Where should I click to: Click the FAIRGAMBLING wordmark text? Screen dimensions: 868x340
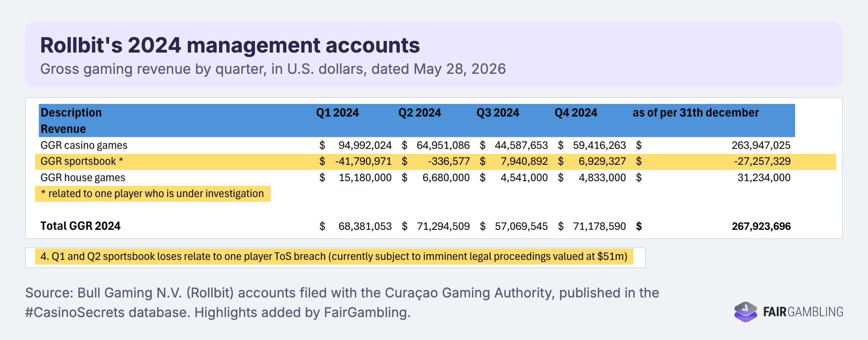tap(803, 312)
